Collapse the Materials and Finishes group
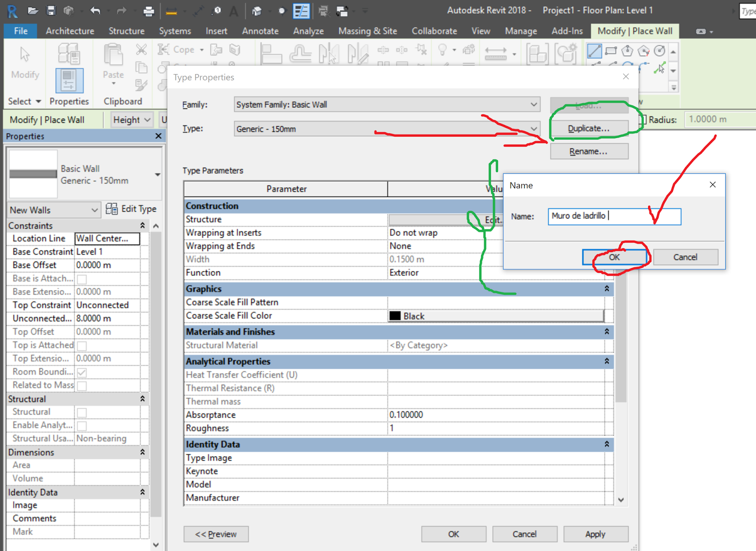Image resolution: width=756 pixels, height=551 pixels. [x=607, y=332]
